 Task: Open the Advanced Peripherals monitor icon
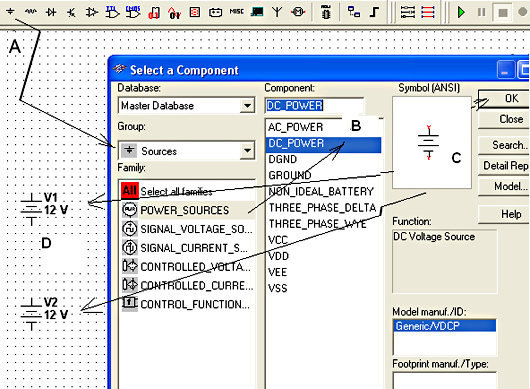pos(257,12)
